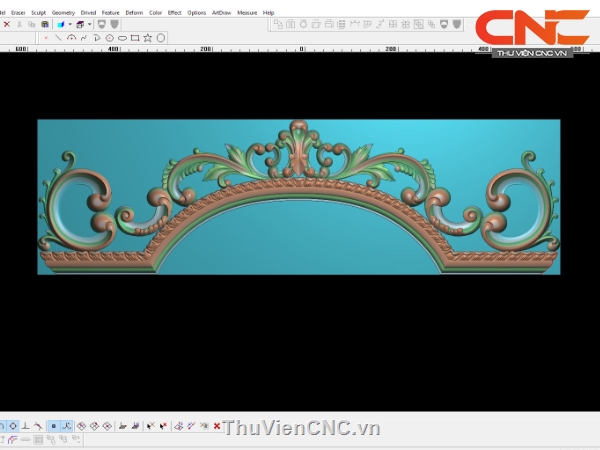Click the ThuVienCNC.vn watermark link

click(301, 428)
